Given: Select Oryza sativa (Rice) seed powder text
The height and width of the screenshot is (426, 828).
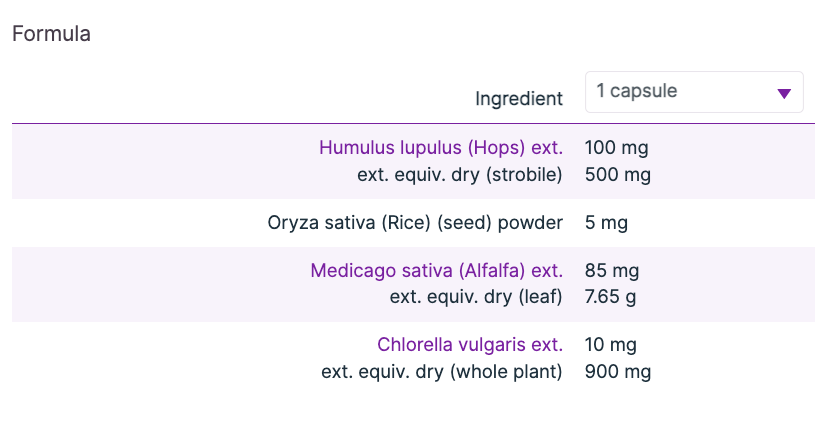Looking at the screenshot, I should pyautogui.click(x=415, y=223).
